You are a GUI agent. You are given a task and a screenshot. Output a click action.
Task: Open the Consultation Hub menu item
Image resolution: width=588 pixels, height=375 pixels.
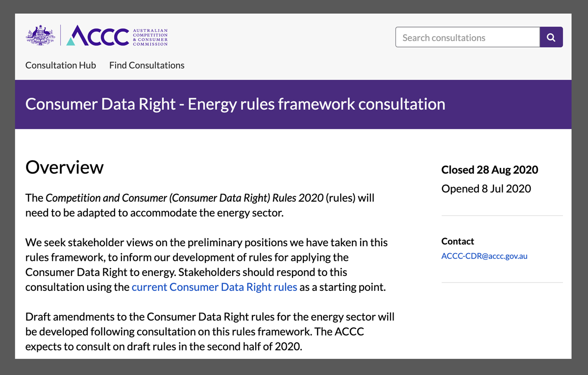(61, 65)
